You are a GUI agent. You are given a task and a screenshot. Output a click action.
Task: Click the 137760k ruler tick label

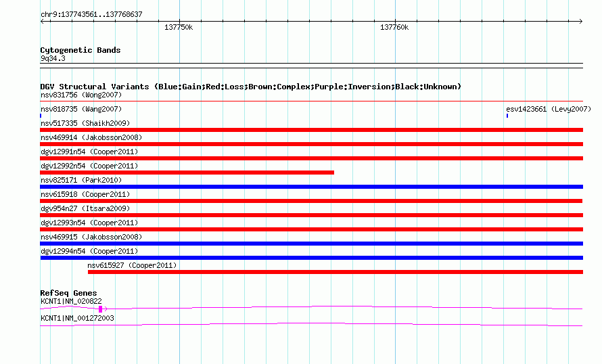tap(394, 27)
